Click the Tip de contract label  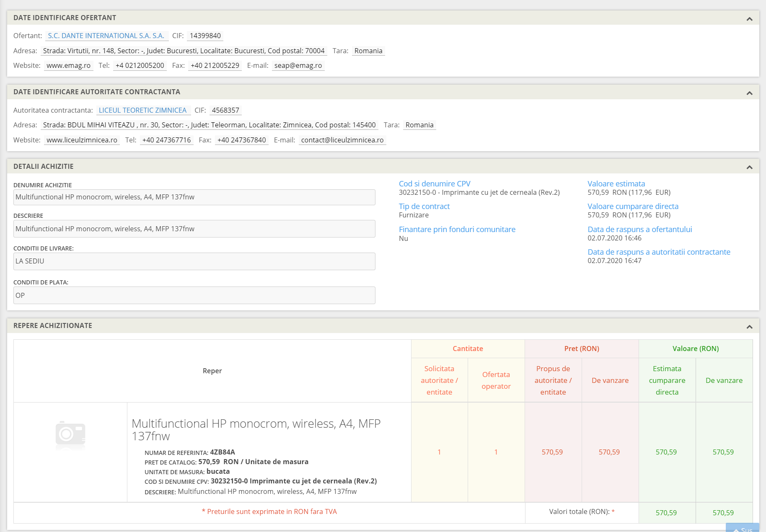pos(424,206)
